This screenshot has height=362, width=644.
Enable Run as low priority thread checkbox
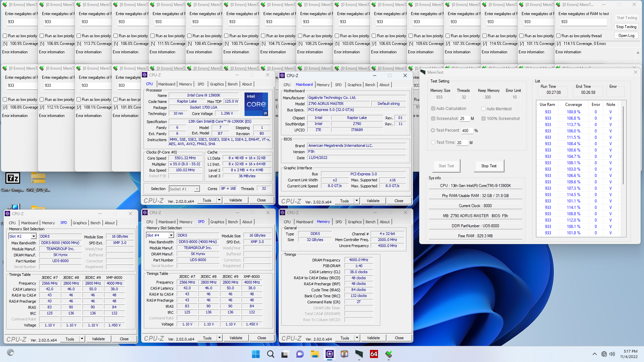click(558, 36)
